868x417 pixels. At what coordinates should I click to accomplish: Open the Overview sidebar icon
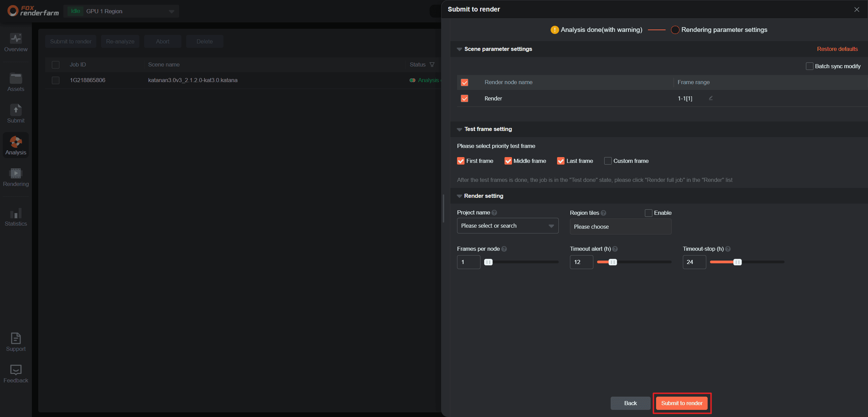click(16, 39)
